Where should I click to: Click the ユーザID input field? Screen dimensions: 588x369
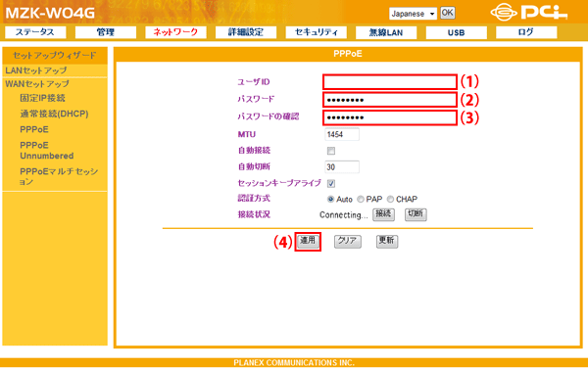coord(390,81)
